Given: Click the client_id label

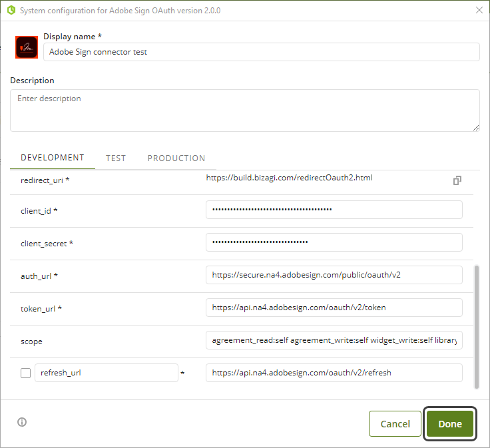Looking at the screenshot, I should point(39,211).
